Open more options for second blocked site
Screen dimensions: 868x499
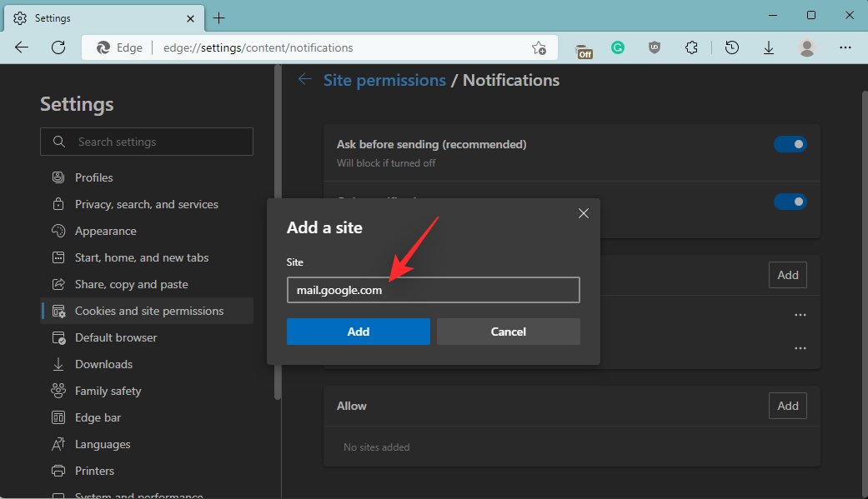click(x=800, y=348)
